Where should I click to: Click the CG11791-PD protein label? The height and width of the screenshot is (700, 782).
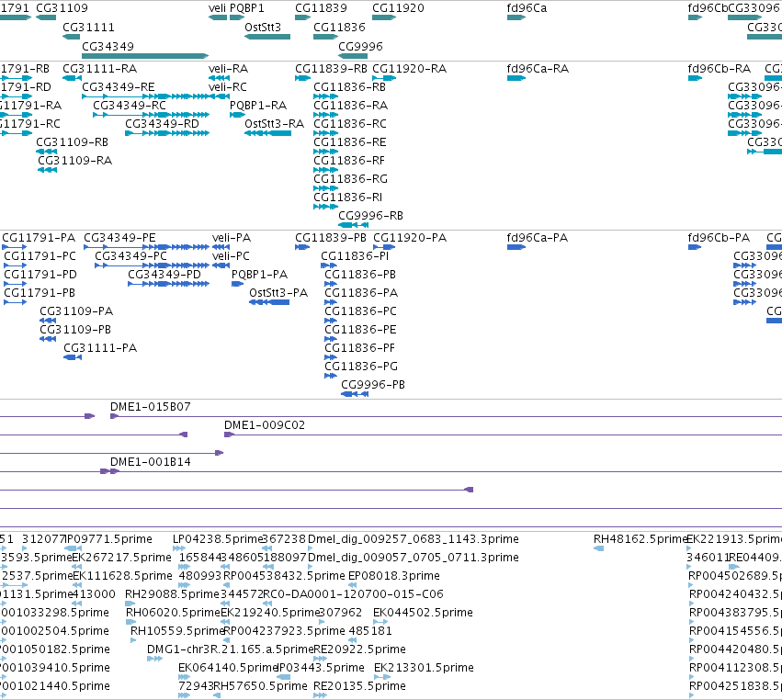point(40,275)
